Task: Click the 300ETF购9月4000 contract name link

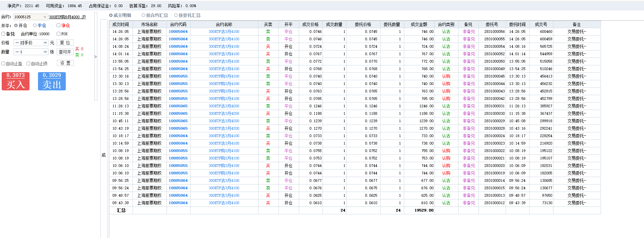Action: tap(67, 17)
